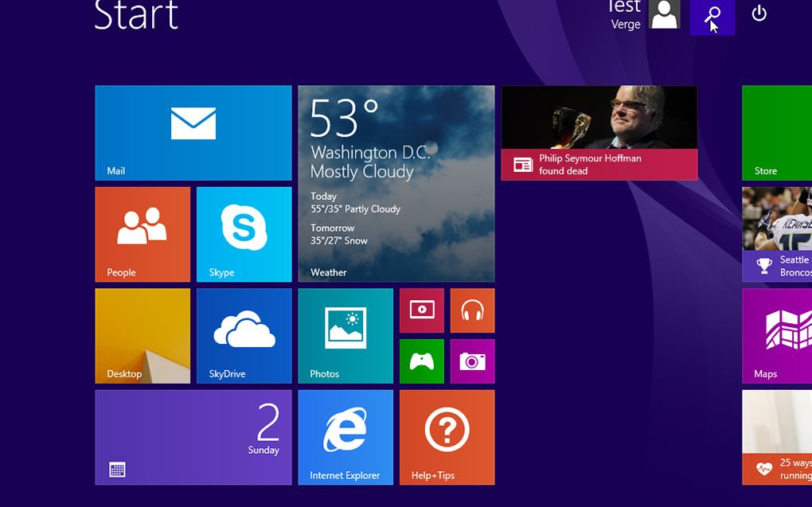This screenshot has width=812, height=507.
Task: Launch Skype from its tile
Action: [x=244, y=233]
